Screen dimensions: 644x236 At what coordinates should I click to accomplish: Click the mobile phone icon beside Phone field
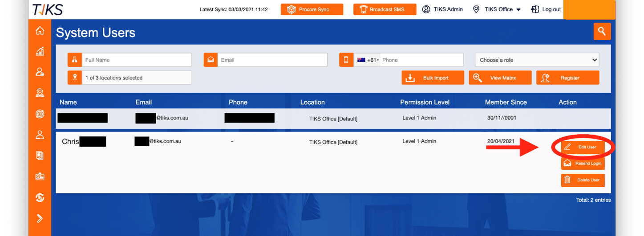(346, 60)
